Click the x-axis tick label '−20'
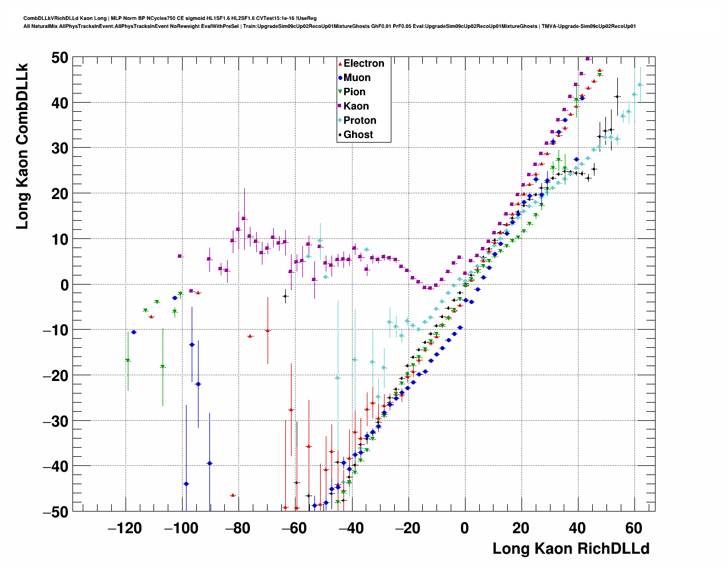 407,528
